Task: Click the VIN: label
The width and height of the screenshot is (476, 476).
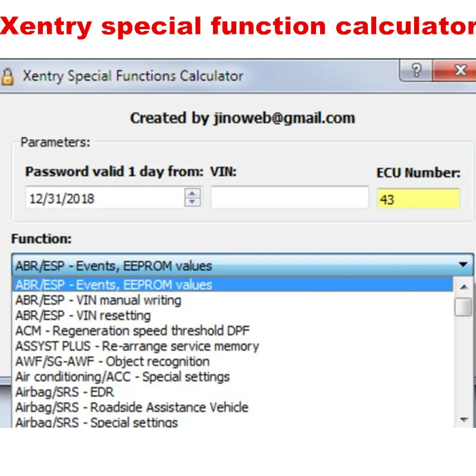Action: [224, 172]
